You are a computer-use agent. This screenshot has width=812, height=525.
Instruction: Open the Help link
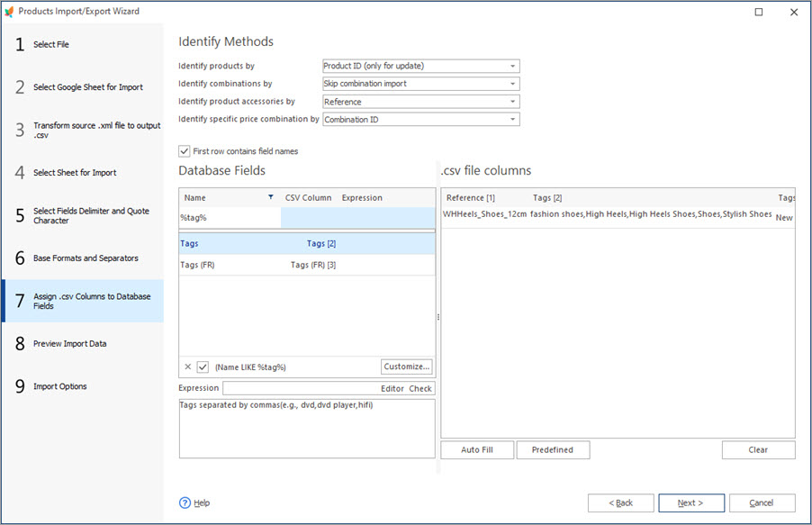click(202, 502)
